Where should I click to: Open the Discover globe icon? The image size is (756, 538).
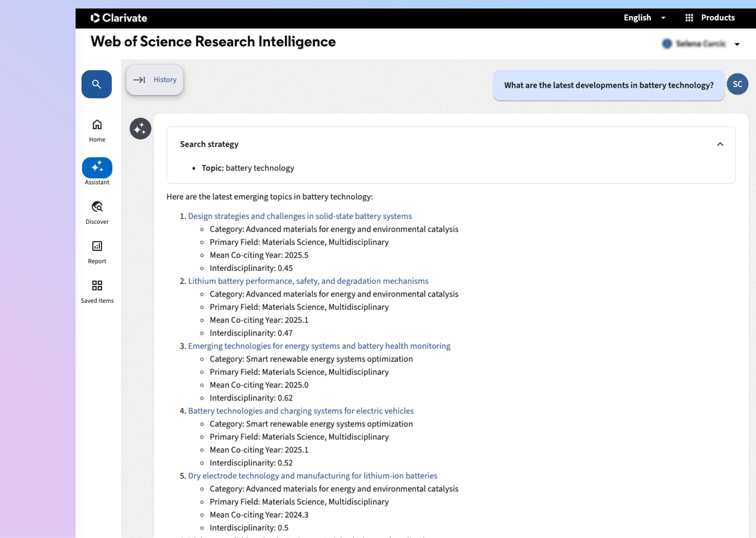pyautogui.click(x=97, y=207)
